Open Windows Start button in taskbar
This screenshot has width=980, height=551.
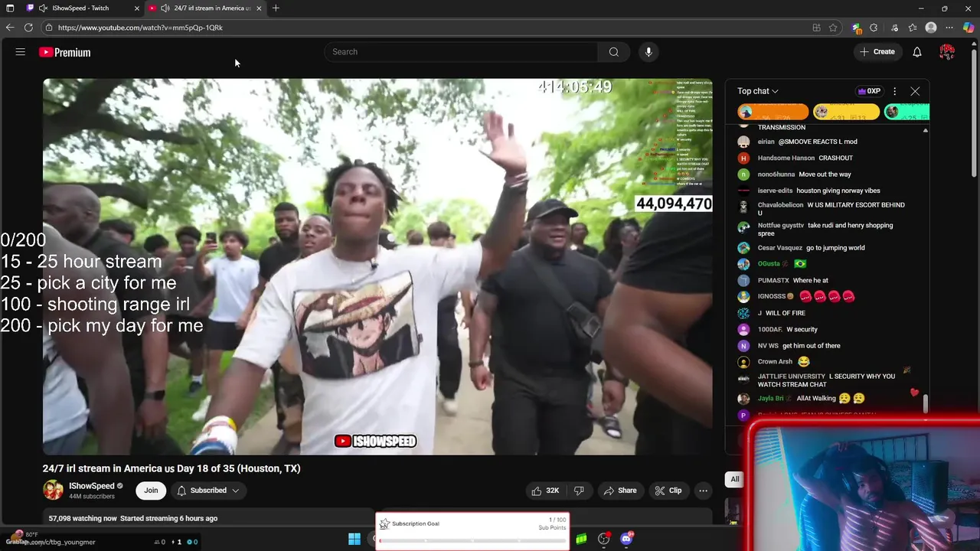tap(354, 539)
